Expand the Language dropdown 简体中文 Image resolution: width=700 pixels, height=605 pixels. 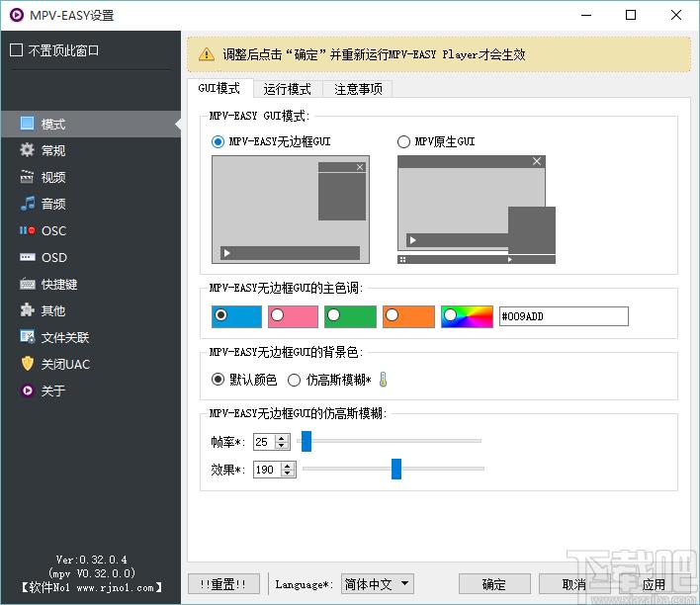(x=378, y=584)
